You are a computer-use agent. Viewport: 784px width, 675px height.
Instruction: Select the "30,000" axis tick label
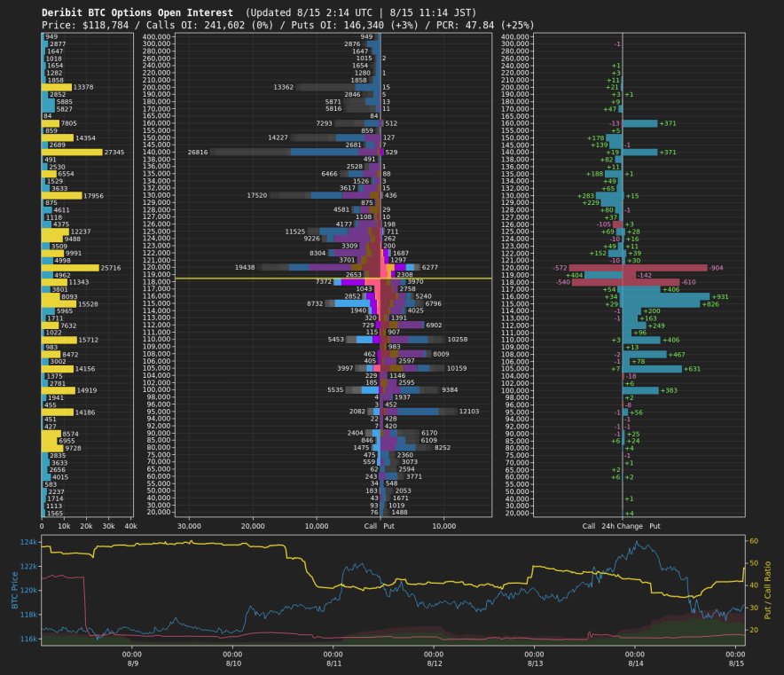click(189, 526)
